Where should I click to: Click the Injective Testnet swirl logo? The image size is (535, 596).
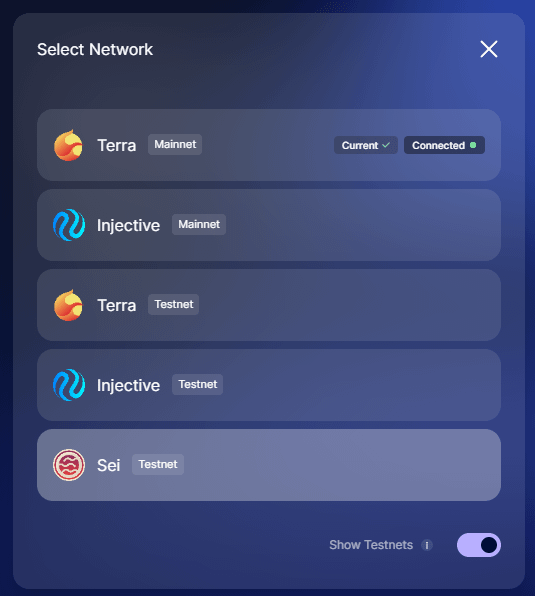[69, 385]
